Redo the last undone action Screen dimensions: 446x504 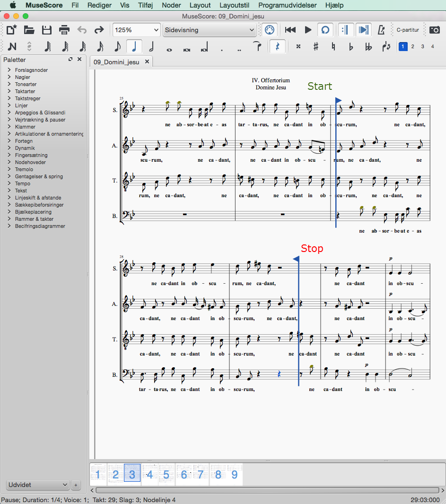click(99, 30)
